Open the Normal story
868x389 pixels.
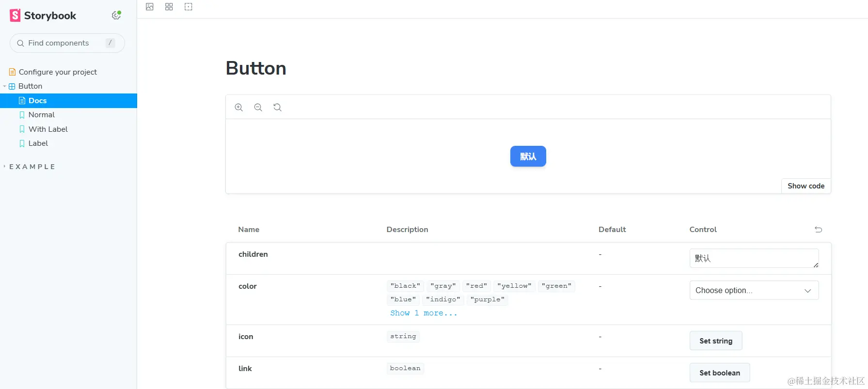42,115
